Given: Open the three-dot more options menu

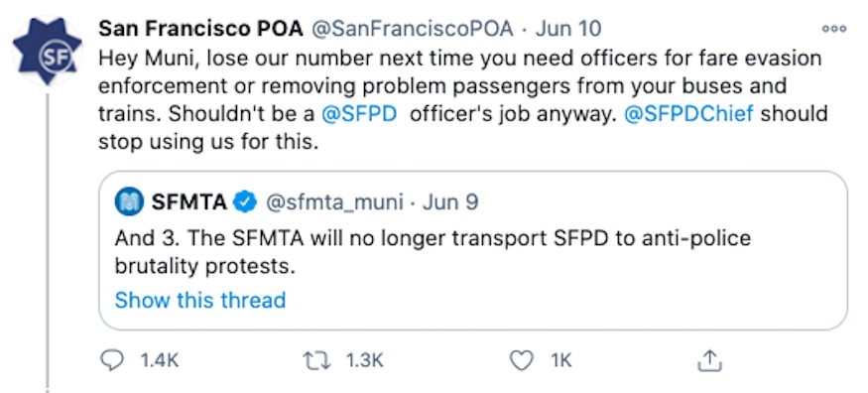Looking at the screenshot, I should 834,29.
